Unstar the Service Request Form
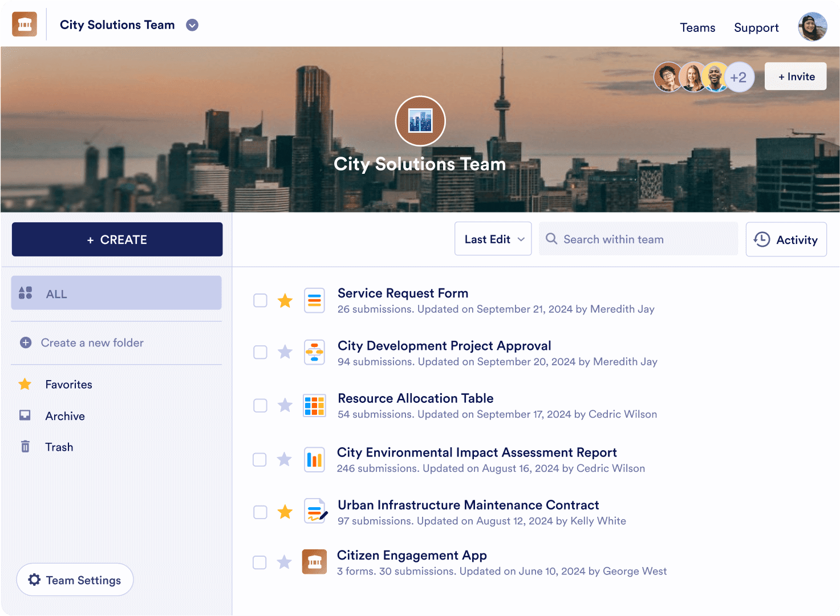 [285, 300]
